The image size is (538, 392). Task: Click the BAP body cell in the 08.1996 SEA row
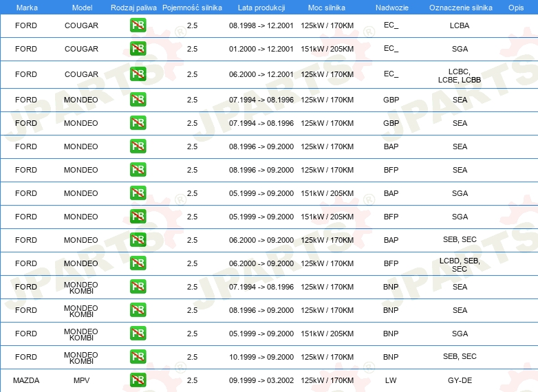tap(391, 146)
